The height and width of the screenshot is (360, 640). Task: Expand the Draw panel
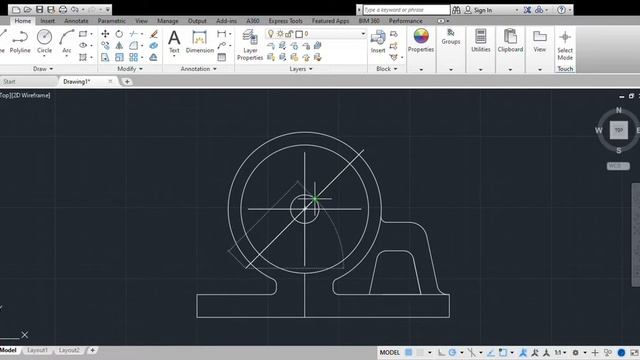[43, 69]
